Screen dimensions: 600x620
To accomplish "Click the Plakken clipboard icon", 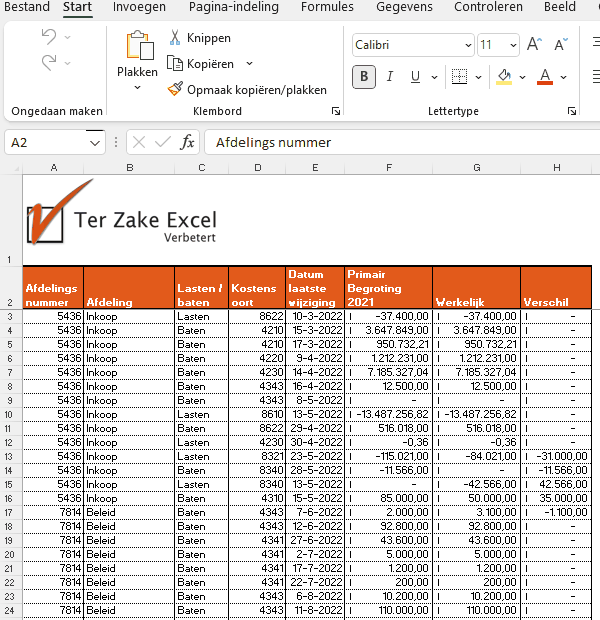I will [x=140, y=45].
